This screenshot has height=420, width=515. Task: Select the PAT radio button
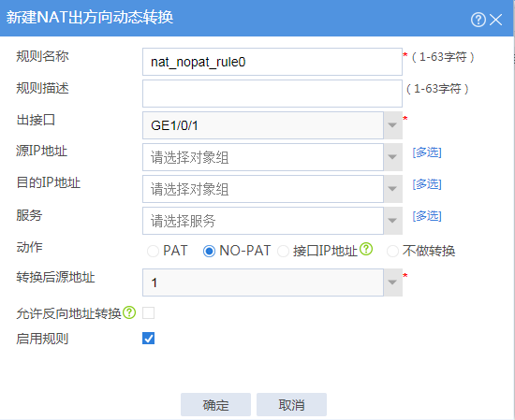[x=153, y=252]
